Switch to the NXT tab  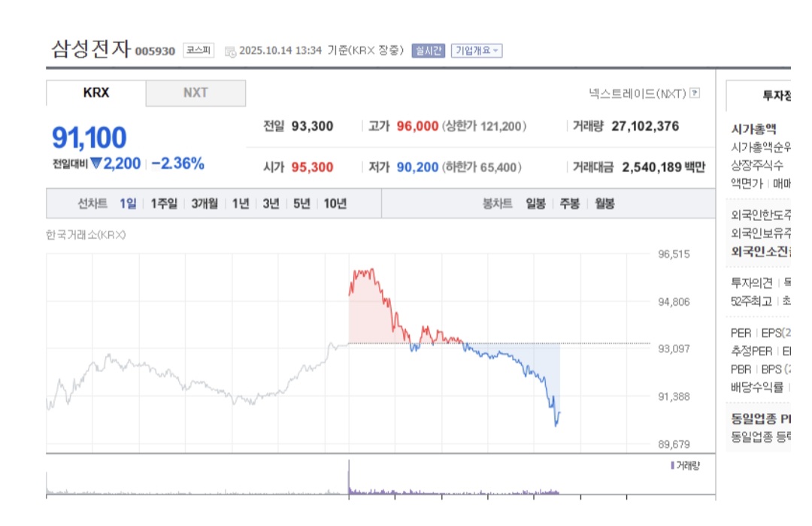click(195, 92)
